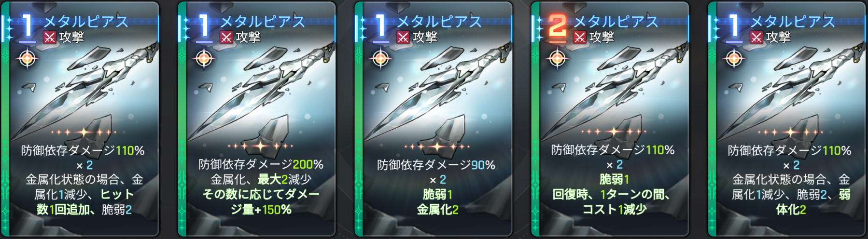Click the red 攻撃 attack icon on the first card
Image resolution: width=868 pixels, height=239 pixels.
pyautogui.click(x=50, y=38)
